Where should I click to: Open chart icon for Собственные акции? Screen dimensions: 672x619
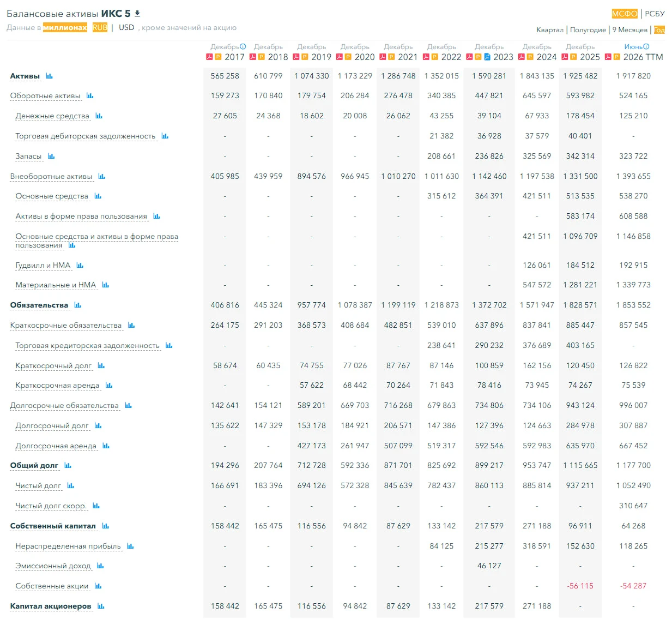click(98, 586)
